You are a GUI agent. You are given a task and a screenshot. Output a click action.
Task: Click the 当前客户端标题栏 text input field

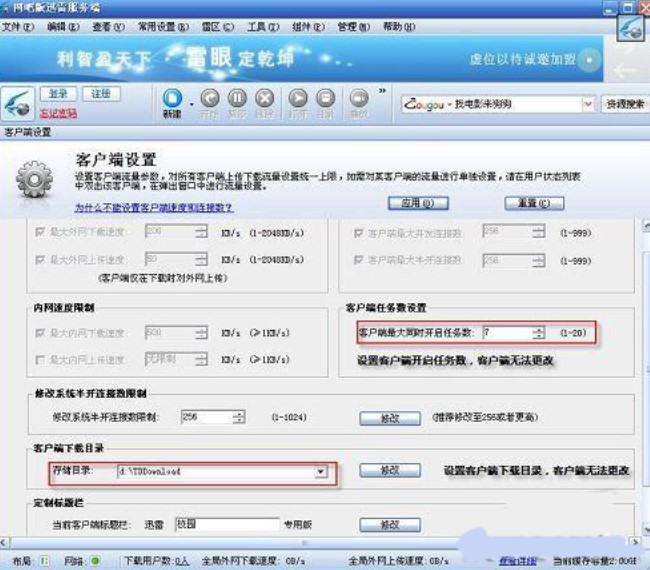coord(227,524)
